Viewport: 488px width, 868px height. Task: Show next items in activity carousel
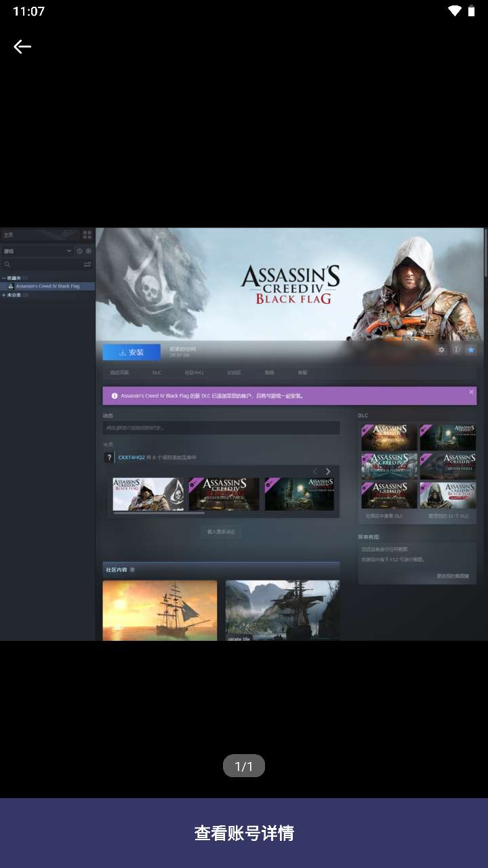tap(328, 471)
